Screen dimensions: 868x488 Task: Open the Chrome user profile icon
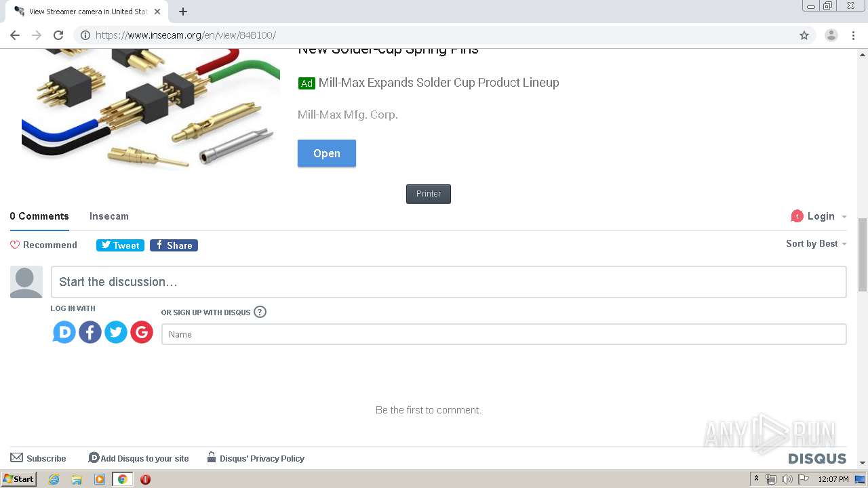(831, 35)
